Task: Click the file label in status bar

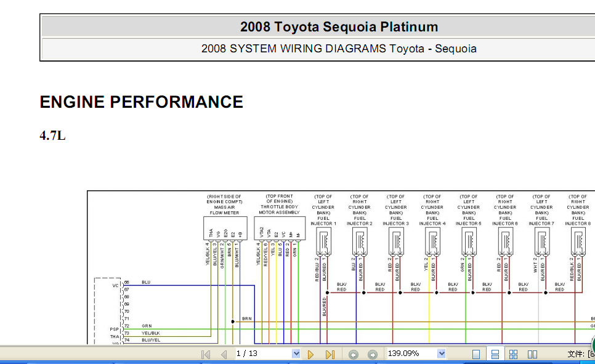Action: (x=581, y=354)
